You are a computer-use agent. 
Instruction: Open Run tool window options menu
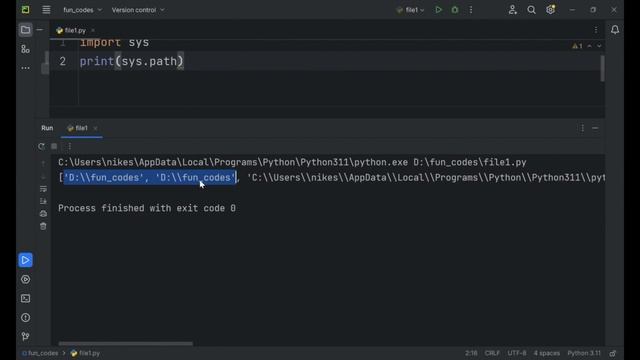tap(582, 128)
